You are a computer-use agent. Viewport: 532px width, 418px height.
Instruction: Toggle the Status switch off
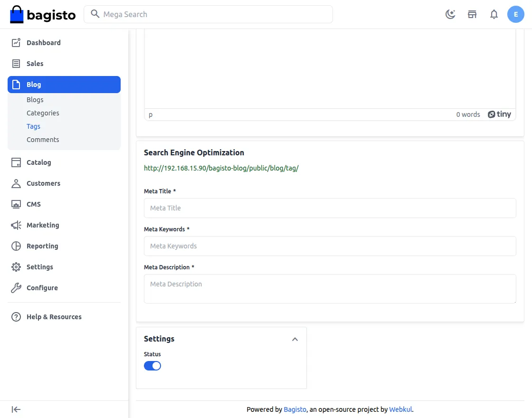[152, 366]
